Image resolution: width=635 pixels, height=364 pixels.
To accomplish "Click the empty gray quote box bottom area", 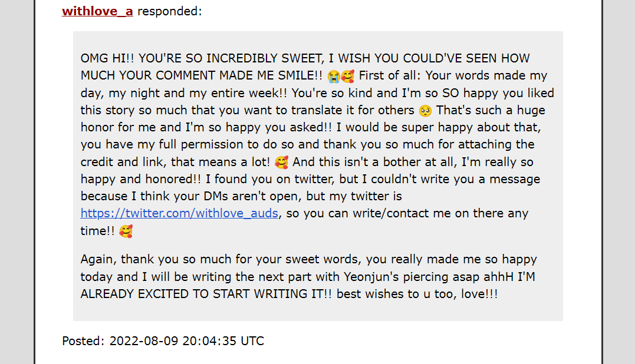I will [318, 312].
